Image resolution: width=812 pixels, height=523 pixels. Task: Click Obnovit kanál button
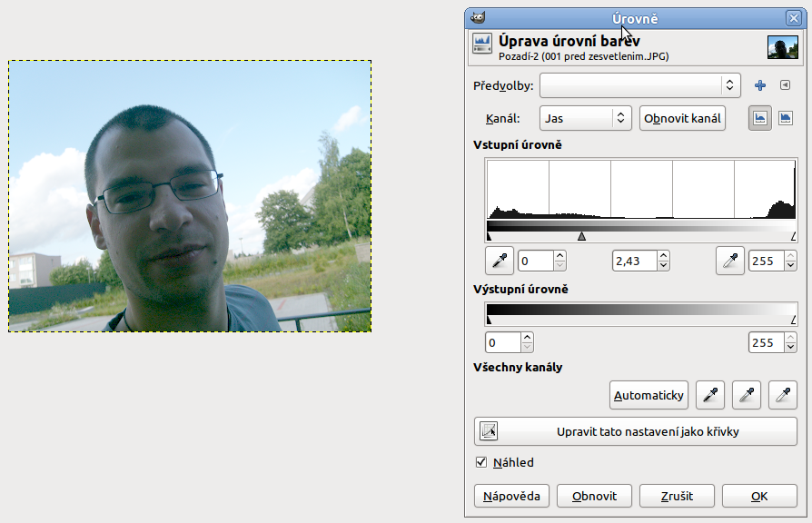click(x=682, y=118)
